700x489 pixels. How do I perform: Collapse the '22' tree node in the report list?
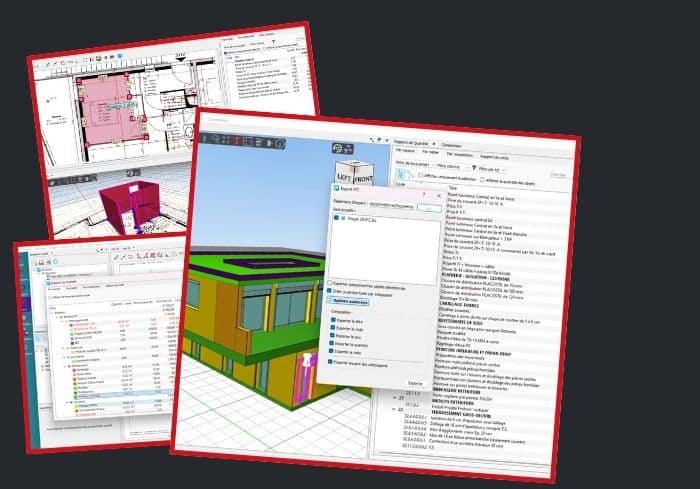pos(395,397)
